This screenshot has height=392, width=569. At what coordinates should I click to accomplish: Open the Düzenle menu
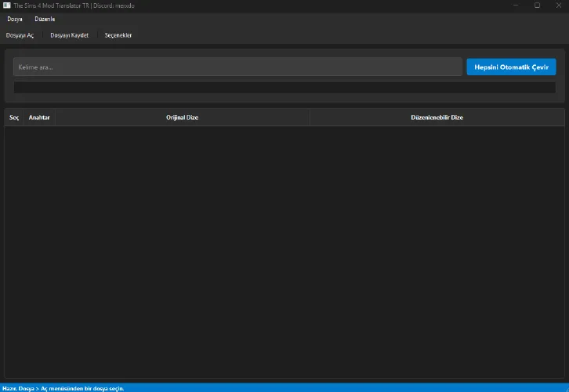tap(45, 19)
